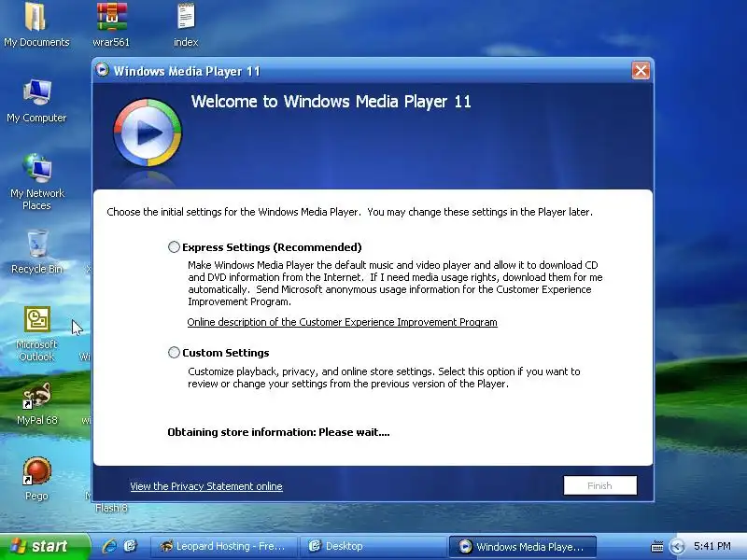Image resolution: width=747 pixels, height=560 pixels.
Task: Click the second Quick Launch icon after Internet Explorer
Action: (x=130, y=546)
